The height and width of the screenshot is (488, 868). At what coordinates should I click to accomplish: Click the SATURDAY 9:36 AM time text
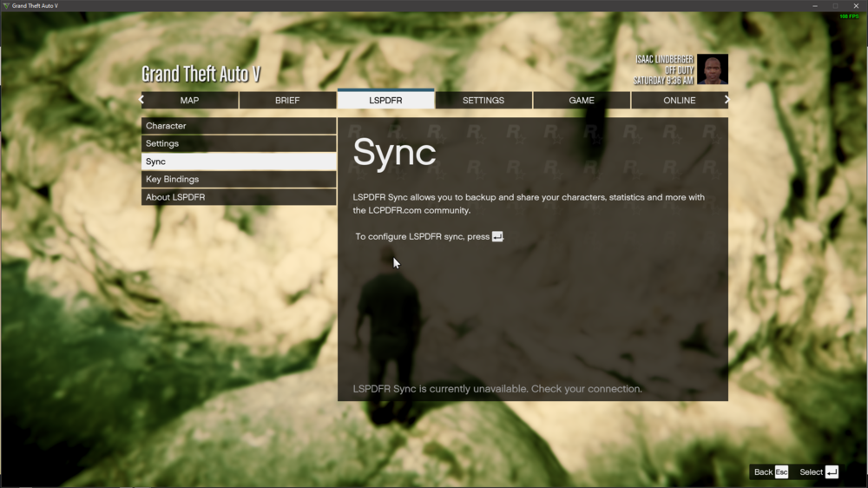tap(663, 81)
